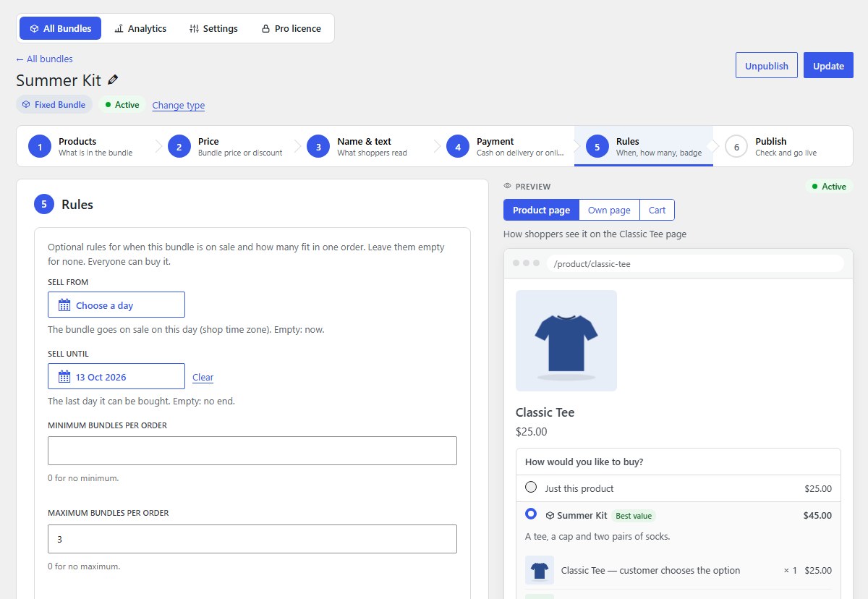
Task: Focus the Minimum bundles per order field
Action: tap(252, 451)
